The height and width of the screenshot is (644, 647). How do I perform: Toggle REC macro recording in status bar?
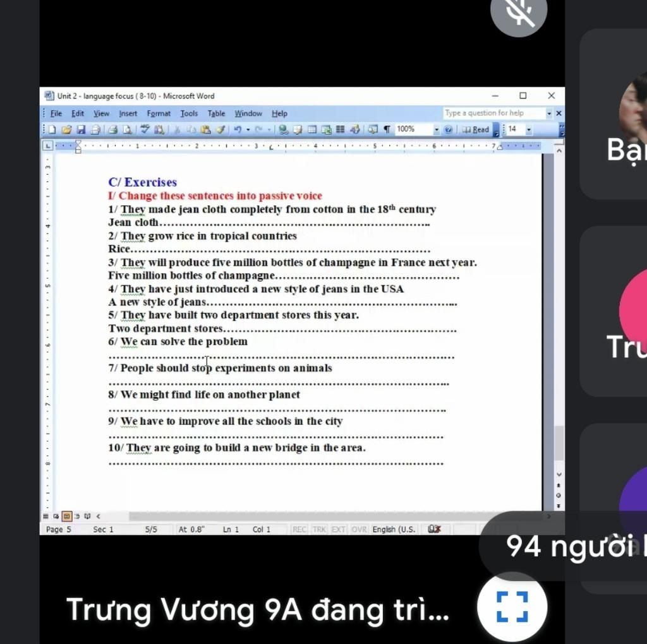[299, 529]
